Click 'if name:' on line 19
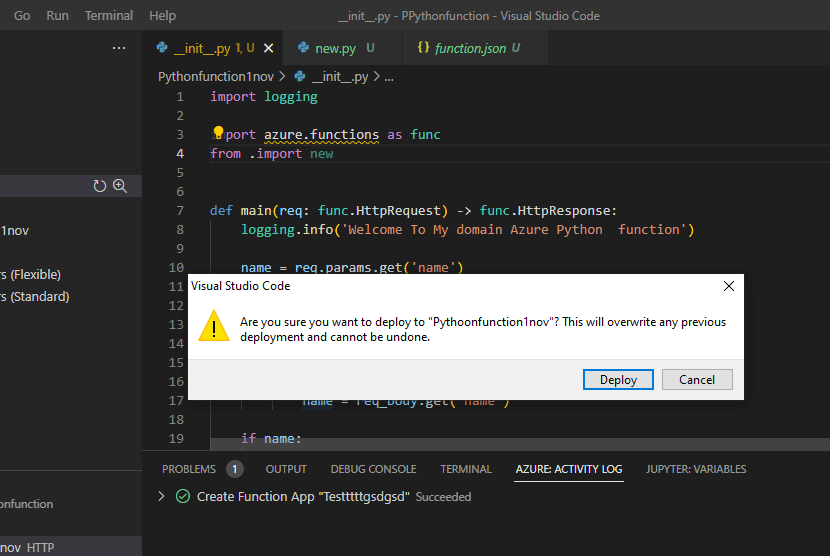 271,438
